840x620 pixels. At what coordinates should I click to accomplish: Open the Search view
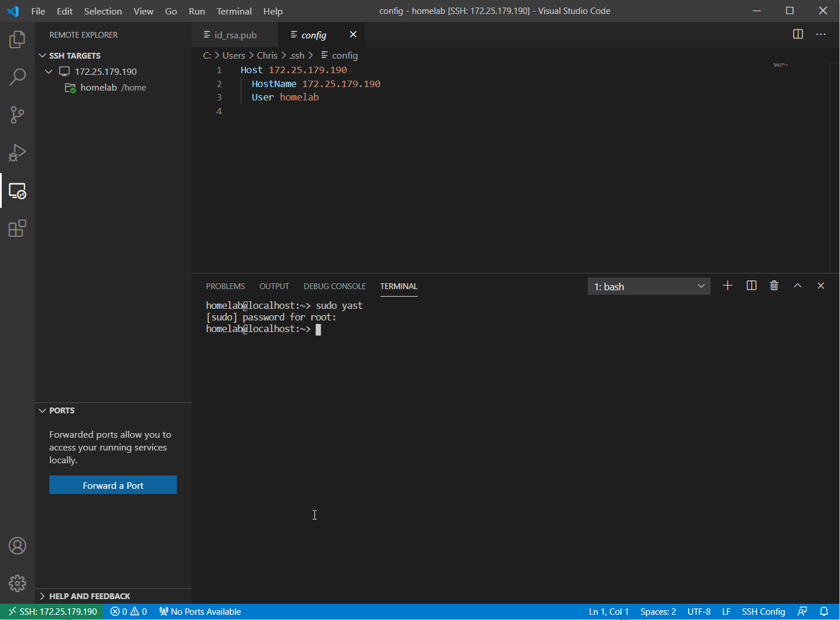click(17, 77)
